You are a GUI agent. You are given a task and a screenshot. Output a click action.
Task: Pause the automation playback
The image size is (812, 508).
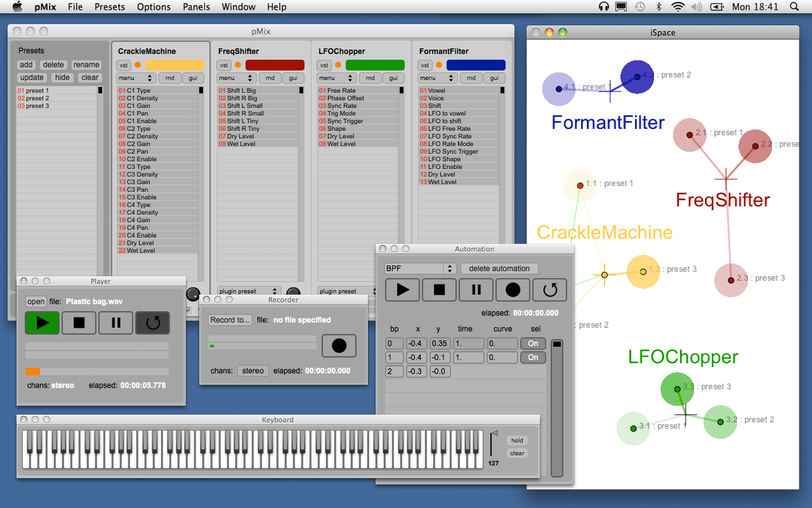point(476,290)
